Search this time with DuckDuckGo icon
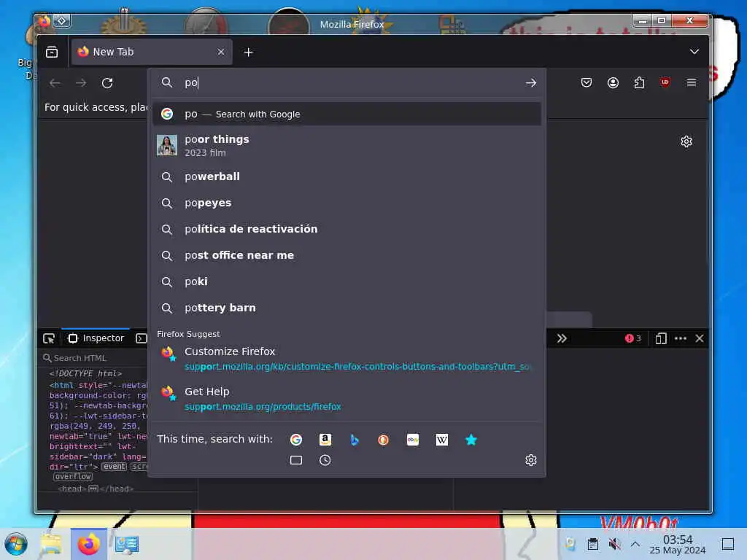 (383, 440)
